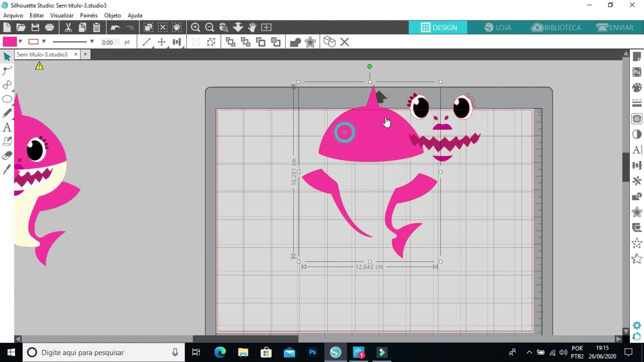644x362 pixels.
Task: Open the Visualizar menu
Action: click(62, 16)
